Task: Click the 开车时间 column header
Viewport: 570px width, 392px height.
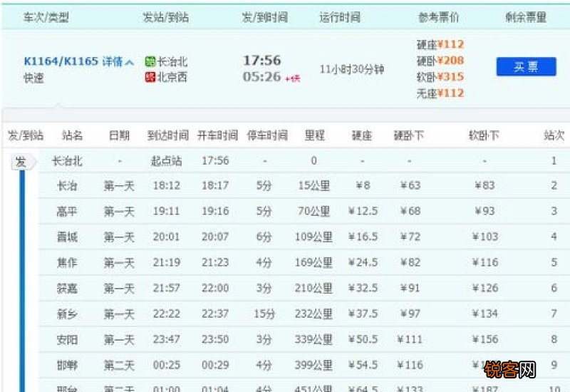Action: 217,135
